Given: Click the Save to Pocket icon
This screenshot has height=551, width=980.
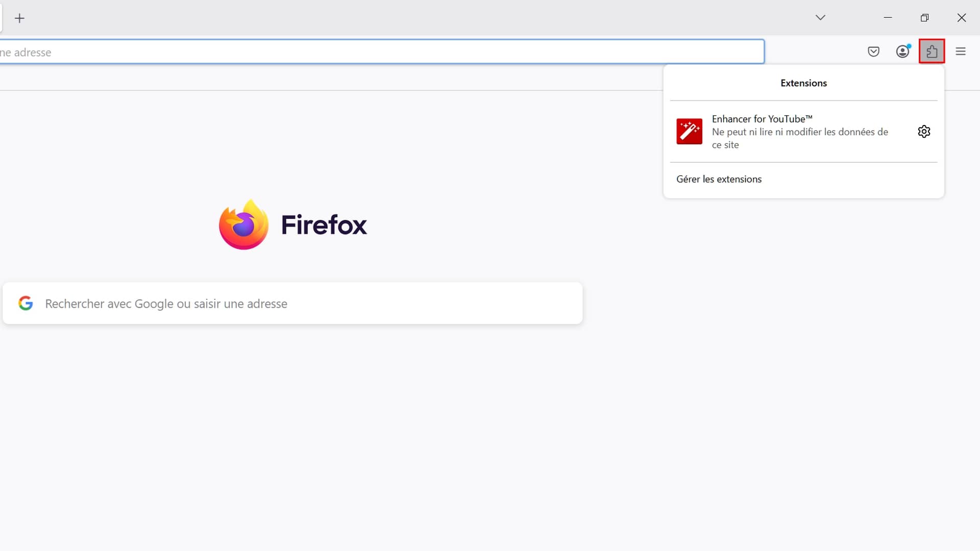Looking at the screenshot, I should tap(873, 52).
